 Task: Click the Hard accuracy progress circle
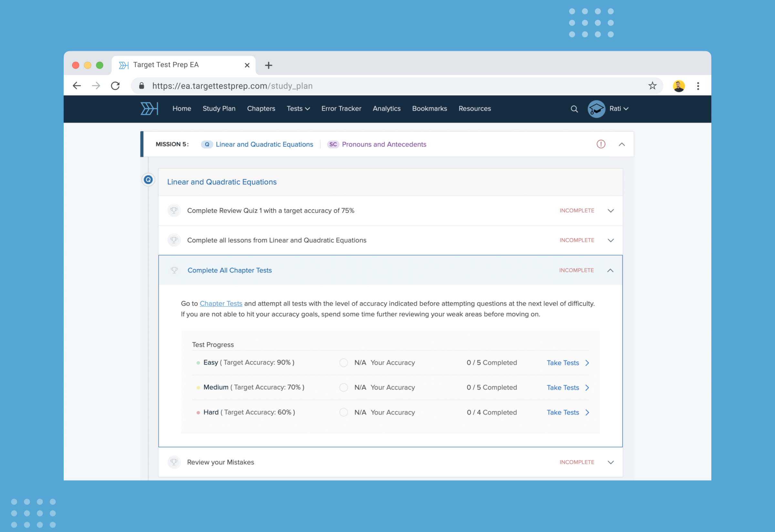(x=344, y=412)
